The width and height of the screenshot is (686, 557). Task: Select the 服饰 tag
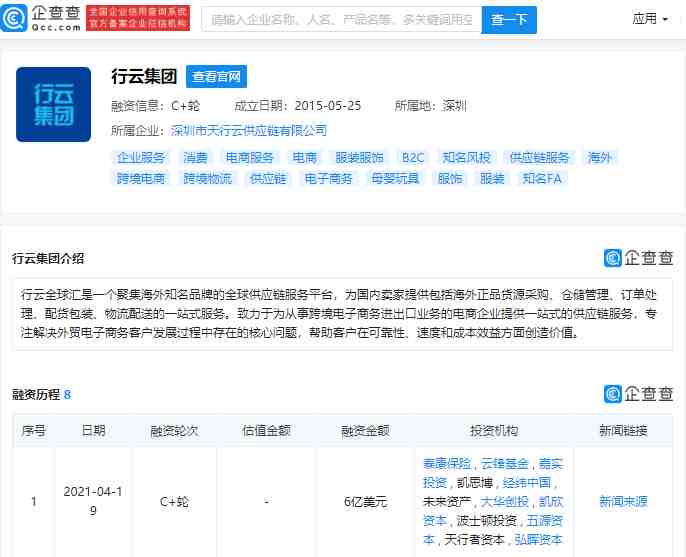click(450, 178)
